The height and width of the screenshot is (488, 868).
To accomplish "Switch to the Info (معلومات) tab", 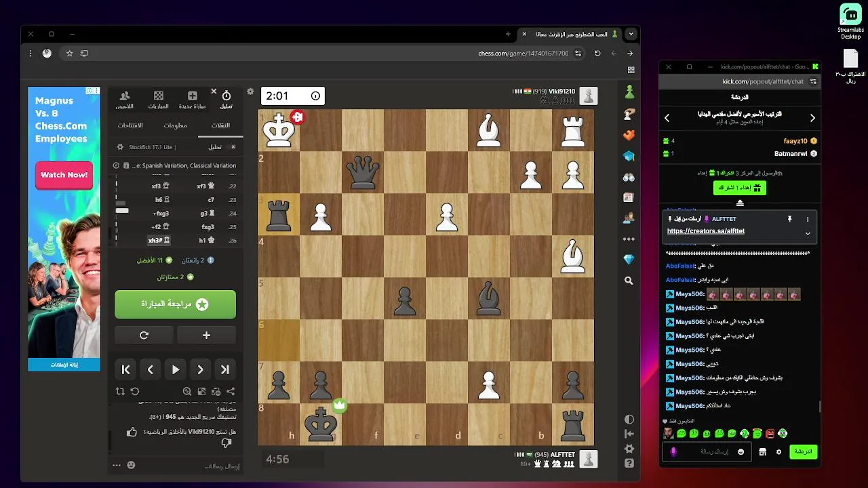I will point(175,125).
